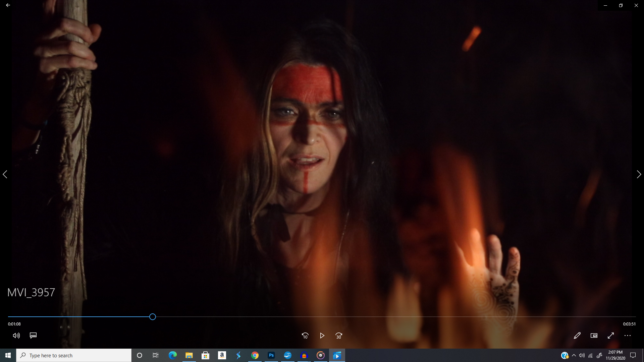Open File Explorer from taskbar

(x=189, y=355)
